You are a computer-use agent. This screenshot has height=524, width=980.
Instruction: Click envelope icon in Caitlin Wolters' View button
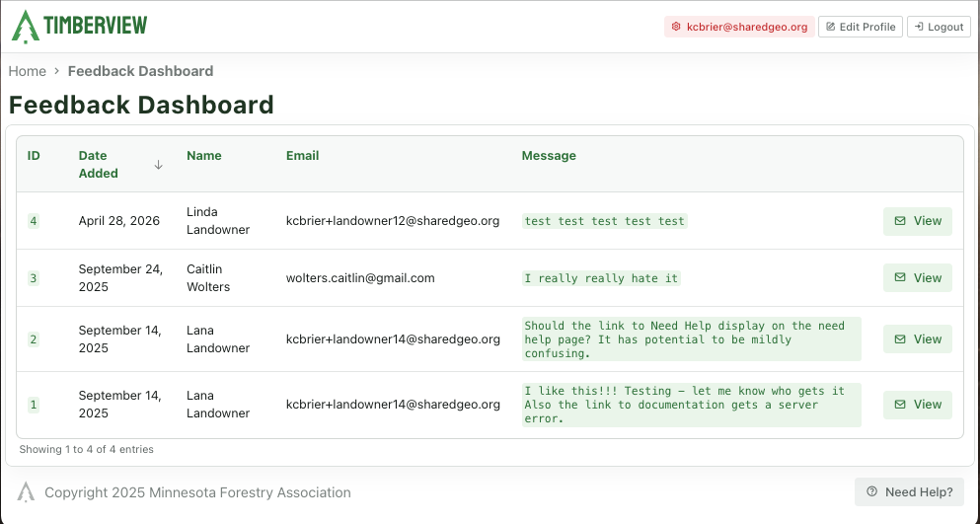click(900, 277)
